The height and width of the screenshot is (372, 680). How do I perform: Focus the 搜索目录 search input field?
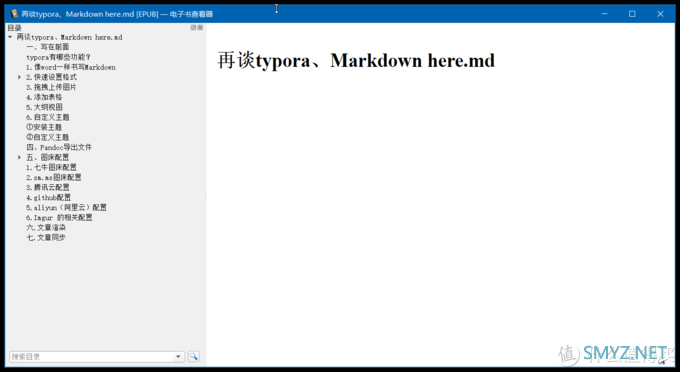91,356
